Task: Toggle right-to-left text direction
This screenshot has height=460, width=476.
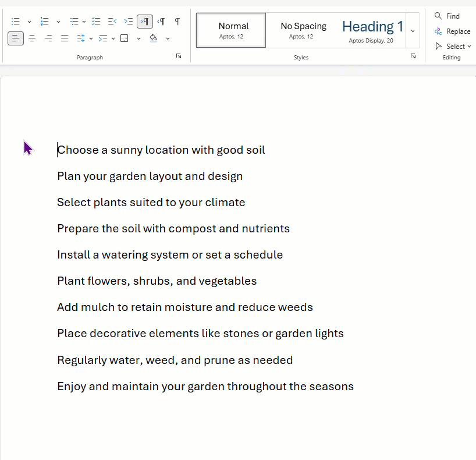Action: point(161,22)
